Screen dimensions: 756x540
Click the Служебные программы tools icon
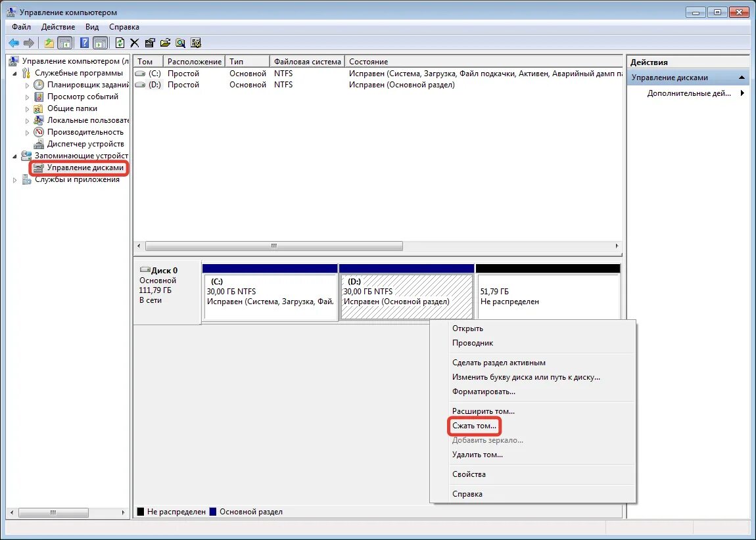click(x=26, y=73)
